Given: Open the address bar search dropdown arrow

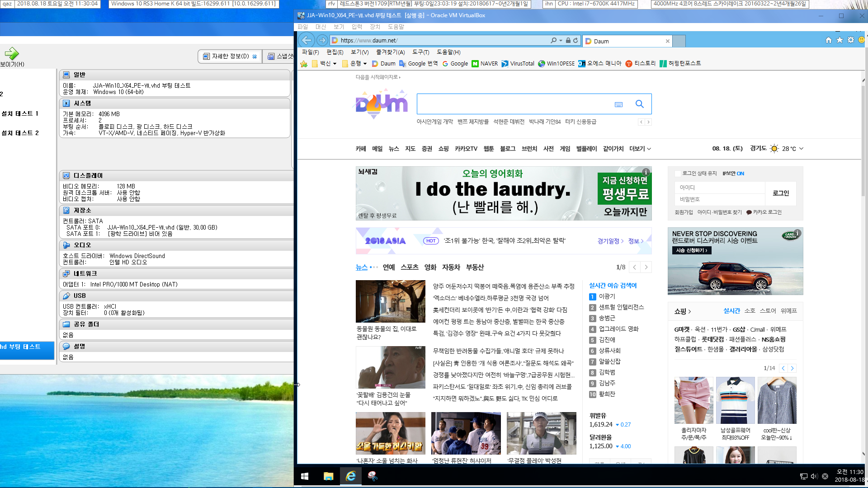Looking at the screenshot, I should coord(561,40).
